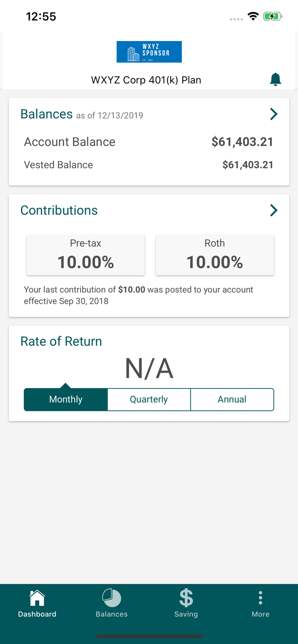Tap the WXYZ Corp 401(k) Plan title

146,80
